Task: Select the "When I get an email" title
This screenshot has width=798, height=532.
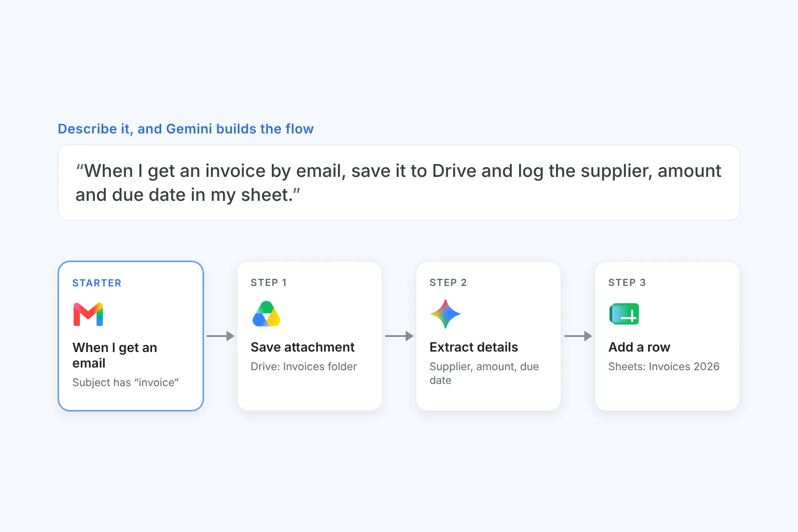Action: click(x=115, y=355)
